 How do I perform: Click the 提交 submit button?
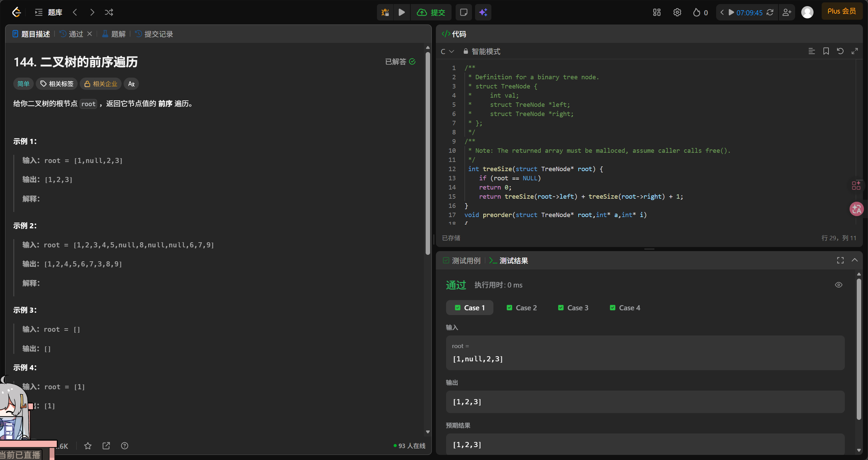[431, 13]
